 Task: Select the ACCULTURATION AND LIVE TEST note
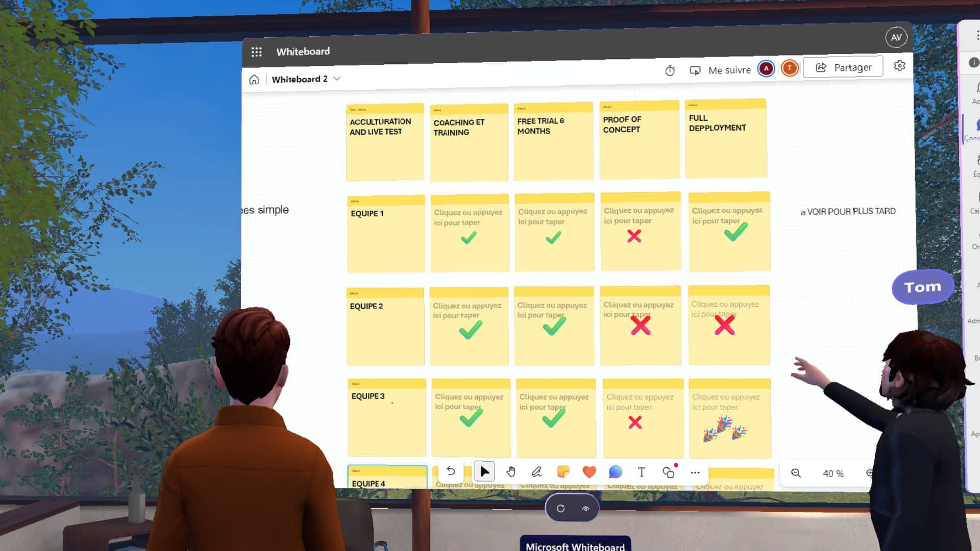385,142
